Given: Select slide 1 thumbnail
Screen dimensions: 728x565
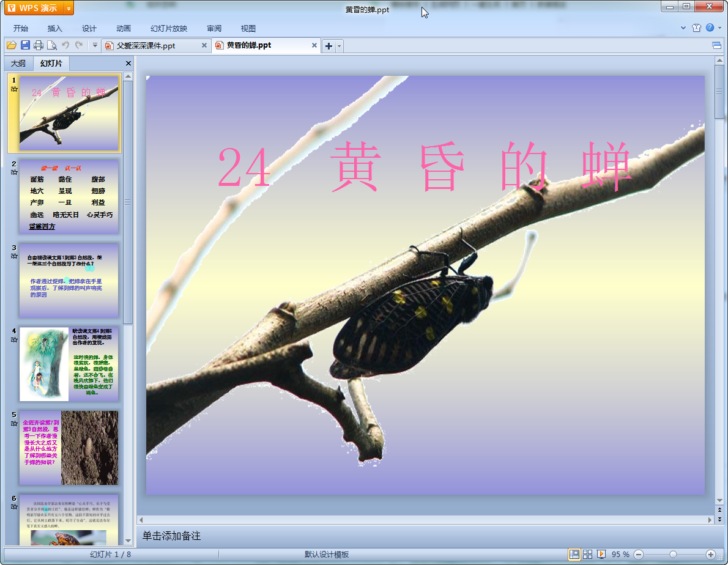Looking at the screenshot, I should (69, 114).
